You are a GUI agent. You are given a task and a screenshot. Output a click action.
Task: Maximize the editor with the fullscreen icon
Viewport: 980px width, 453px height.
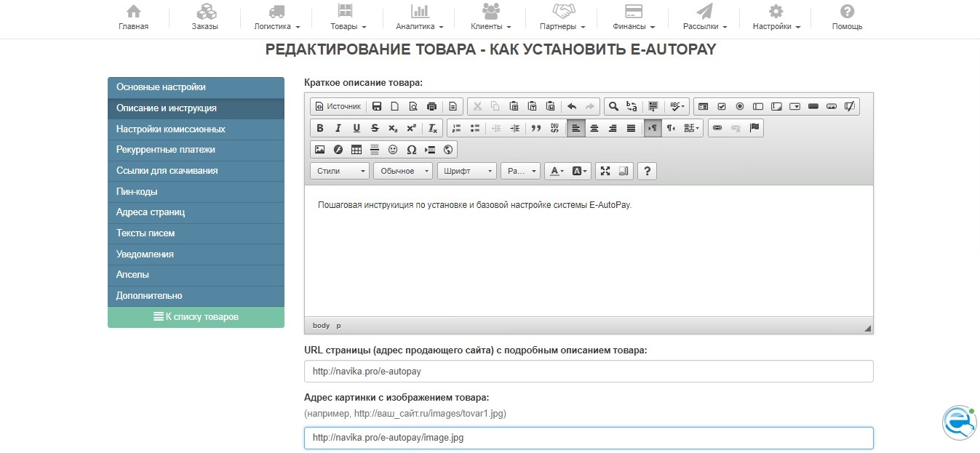[605, 171]
